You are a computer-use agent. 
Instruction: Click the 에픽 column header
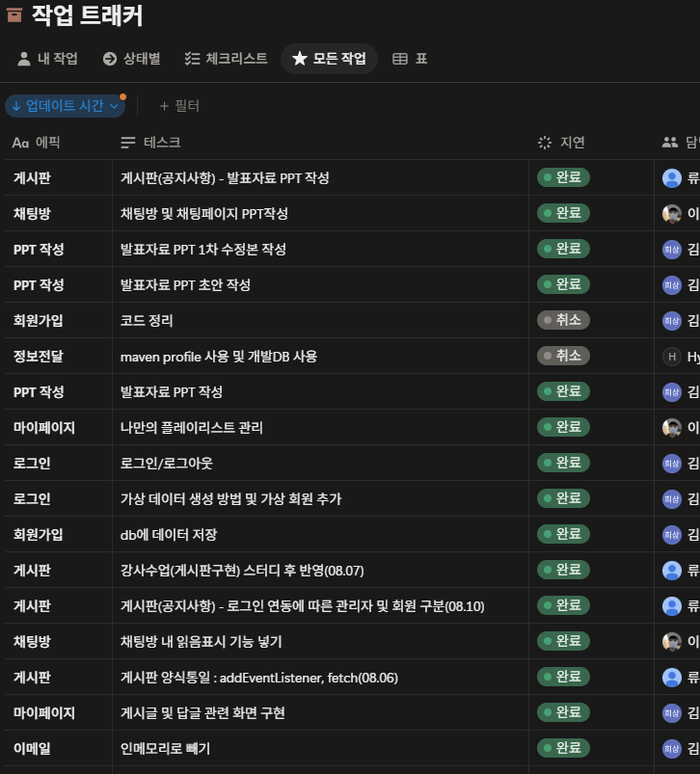point(36,143)
